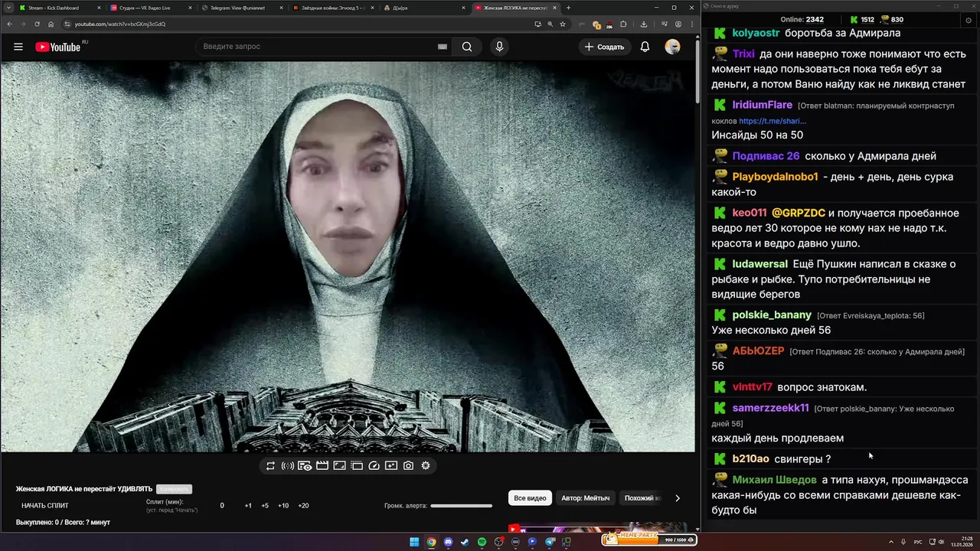Click the 'Online: 2342' counter in the chat
980x551 pixels.
[x=802, y=19]
